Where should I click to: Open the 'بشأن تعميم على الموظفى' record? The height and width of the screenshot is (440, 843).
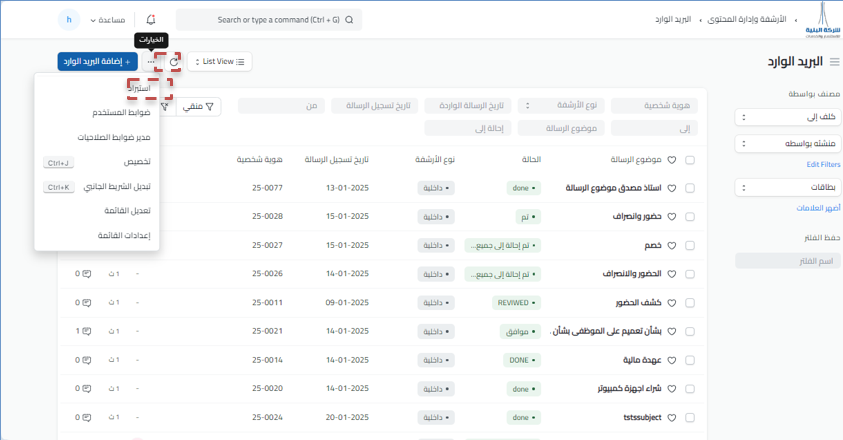coord(607,331)
